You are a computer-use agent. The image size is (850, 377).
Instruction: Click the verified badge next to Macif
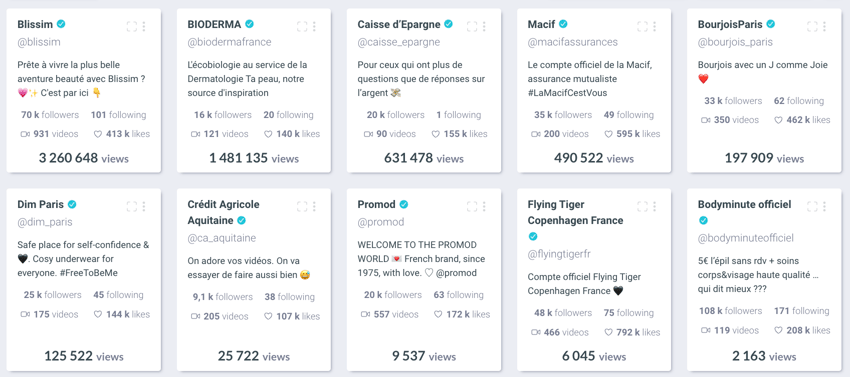(x=563, y=24)
